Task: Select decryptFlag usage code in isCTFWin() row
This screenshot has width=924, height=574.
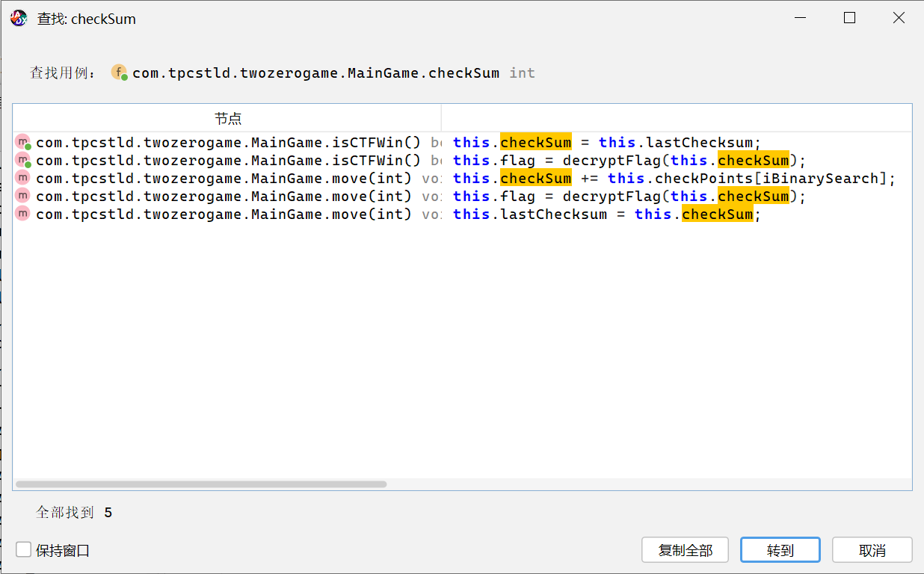Action: [629, 161]
